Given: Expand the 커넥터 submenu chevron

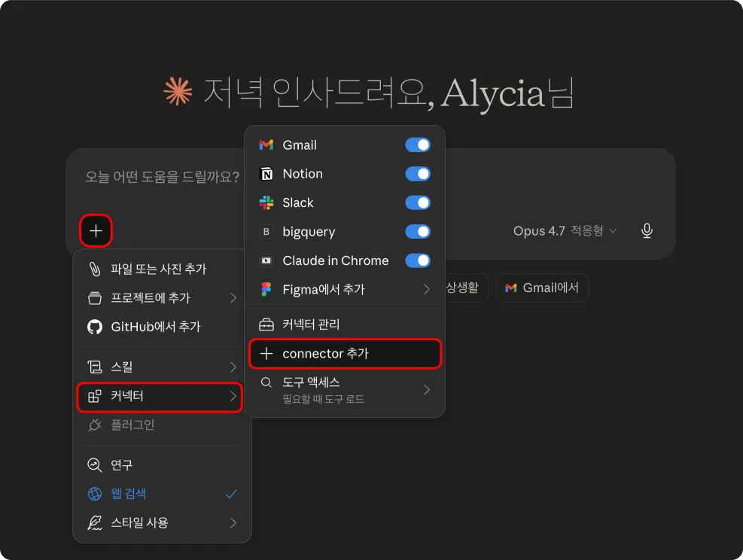Looking at the screenshot, I should pos(233,396).
